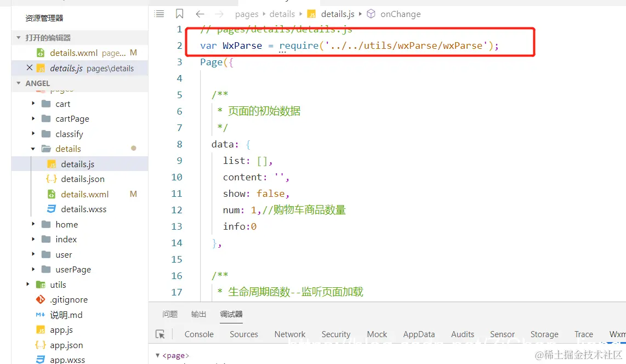Click the app.wxss style file icon

coord(41,359)
